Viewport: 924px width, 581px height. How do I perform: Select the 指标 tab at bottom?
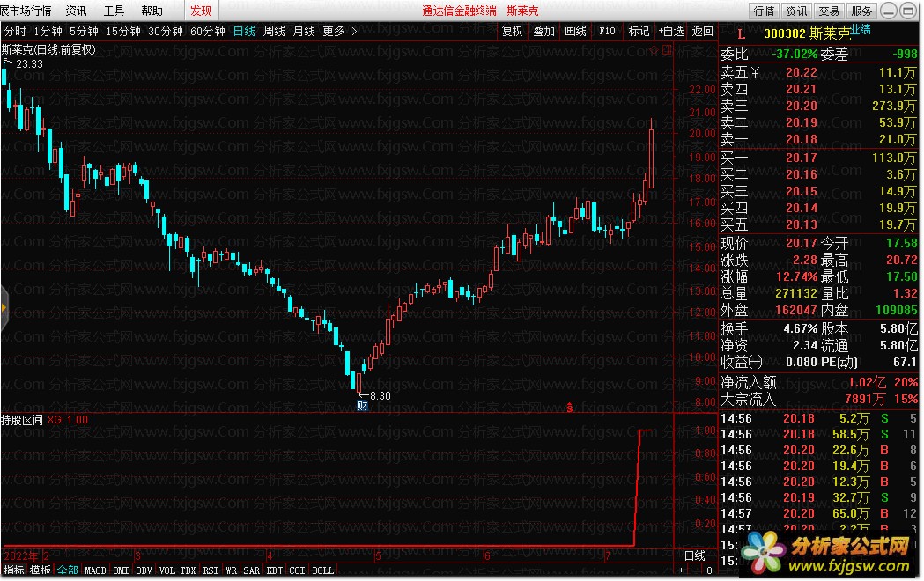tap(13, 570)
